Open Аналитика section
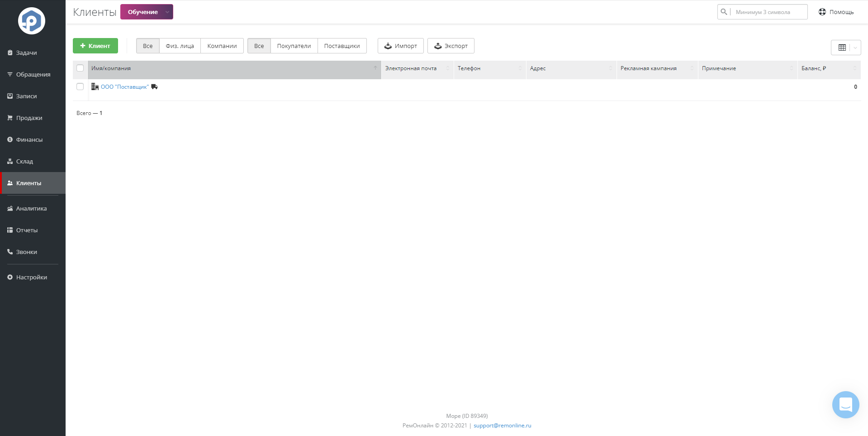Viewport: 868px width, 436px height. (33, 208)
